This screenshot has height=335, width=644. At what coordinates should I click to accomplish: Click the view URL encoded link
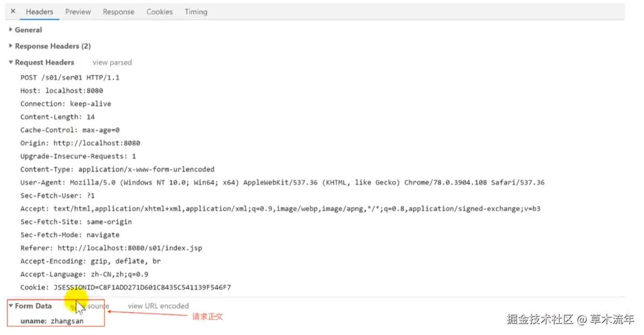pyautogui.click(x=158, y=306)
